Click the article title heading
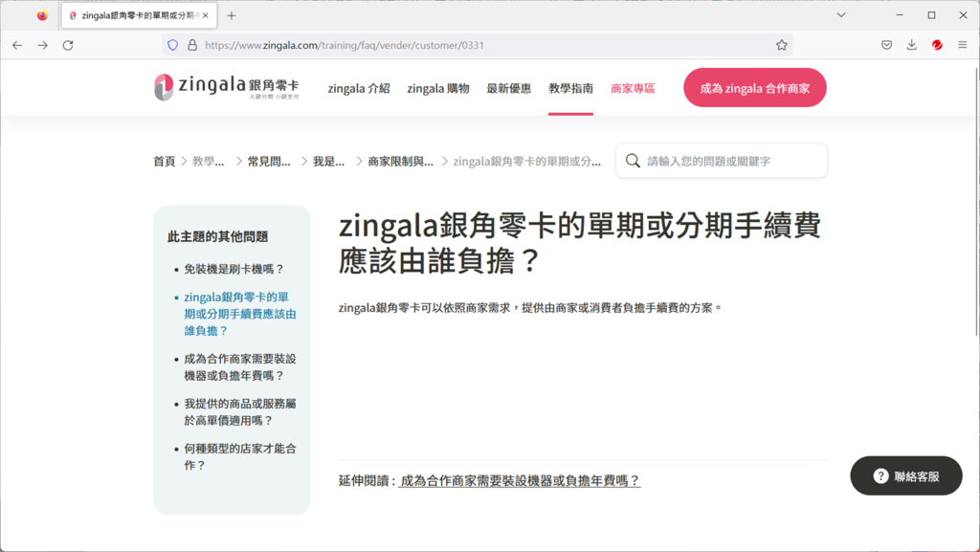 coord(579,243)
